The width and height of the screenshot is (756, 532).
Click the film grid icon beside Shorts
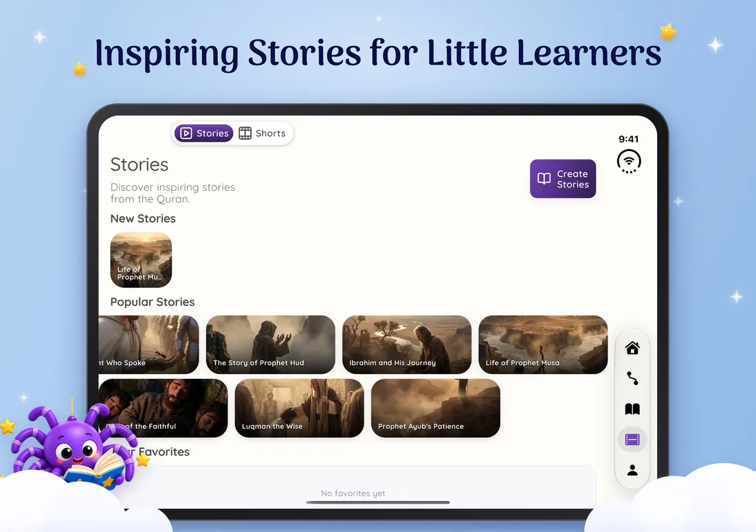coord(245,133)
